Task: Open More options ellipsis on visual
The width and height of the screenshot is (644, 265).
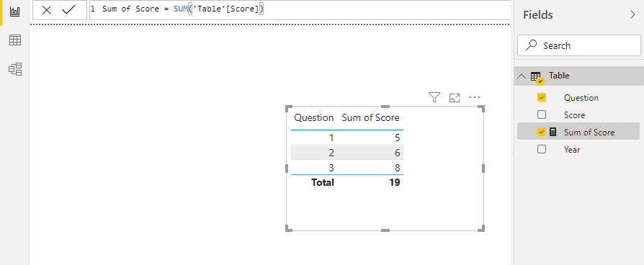Action: click(475, 97)
